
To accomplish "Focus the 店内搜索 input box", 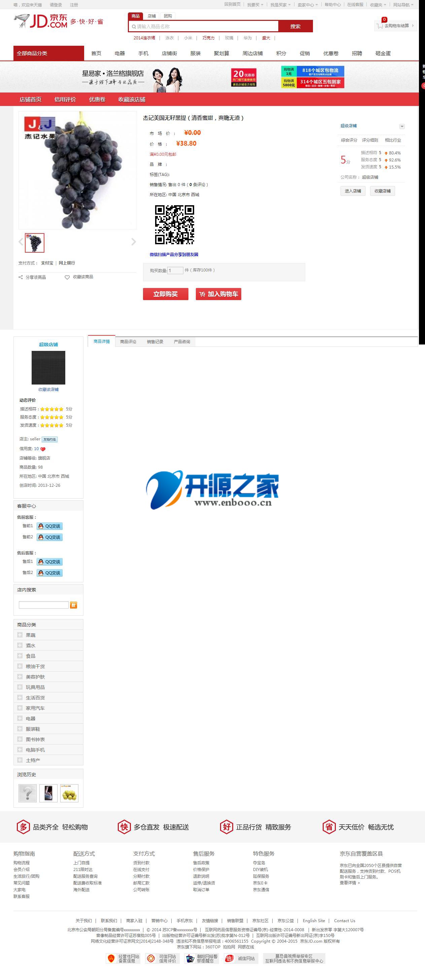I will click(44, 605).
